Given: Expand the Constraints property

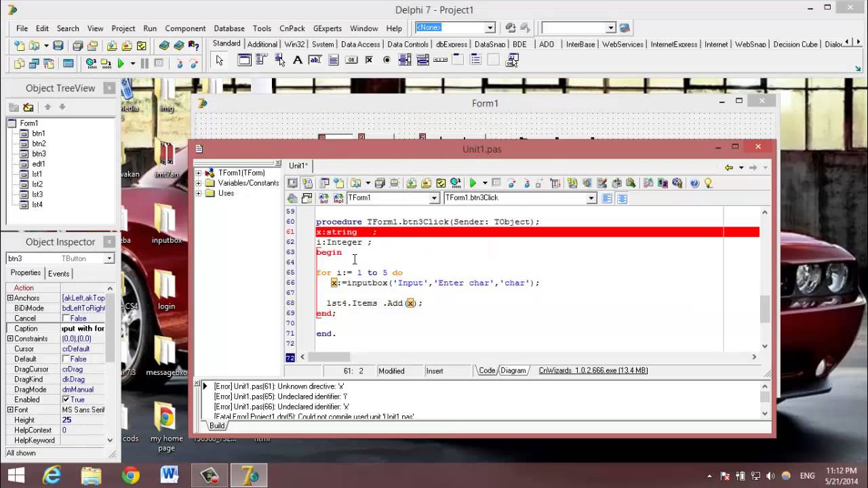Looking at the screenshot, I should [10, 338].
